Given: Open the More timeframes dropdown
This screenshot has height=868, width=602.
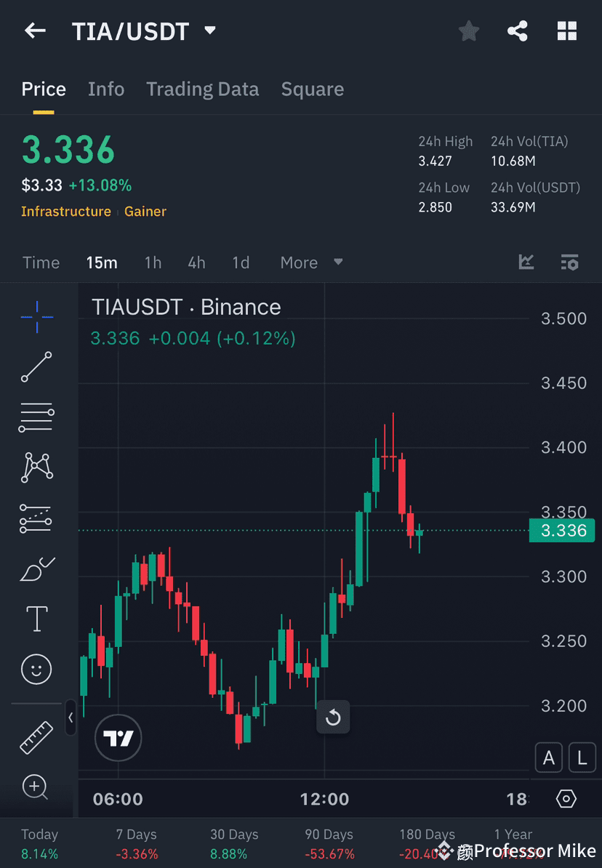Looking at the screenshot, I should [310, 262].
